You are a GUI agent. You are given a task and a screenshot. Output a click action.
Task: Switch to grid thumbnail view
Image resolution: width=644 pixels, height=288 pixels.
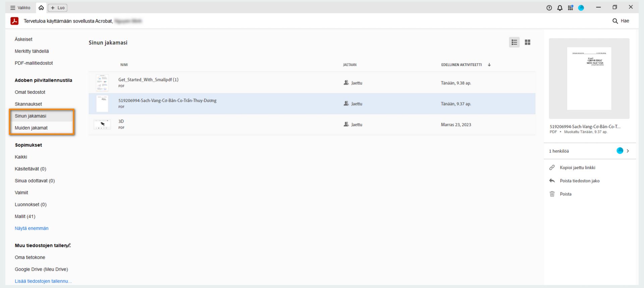(x=528, y=42)
